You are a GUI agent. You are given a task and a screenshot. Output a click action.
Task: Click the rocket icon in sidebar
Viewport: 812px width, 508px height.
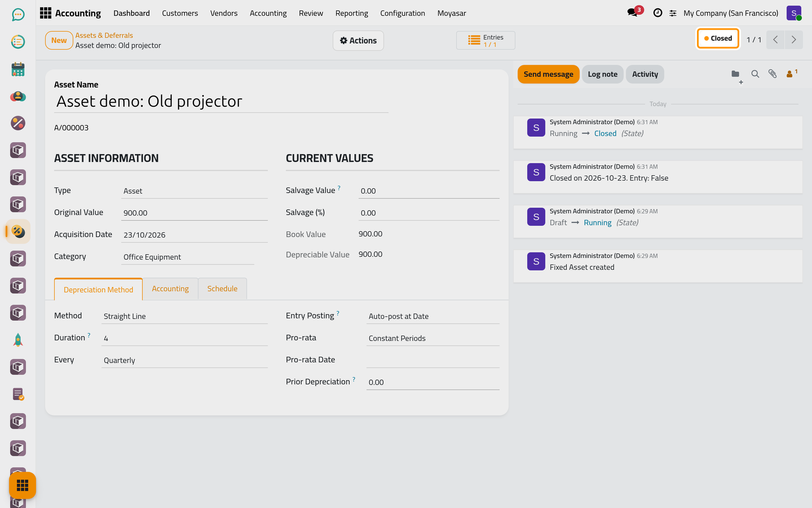click(x=18, y=340)
